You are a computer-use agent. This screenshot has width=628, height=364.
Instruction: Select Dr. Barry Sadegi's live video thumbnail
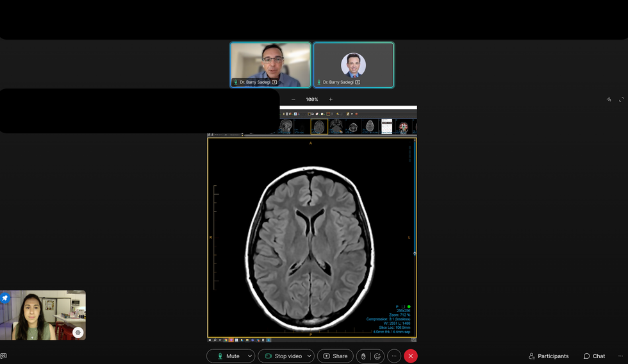[270, 65]
